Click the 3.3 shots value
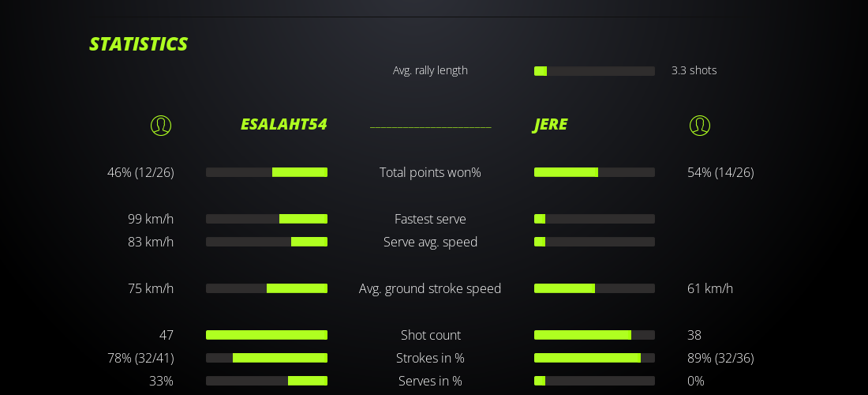This screenshot has height=395, width=868. point(694,70)
